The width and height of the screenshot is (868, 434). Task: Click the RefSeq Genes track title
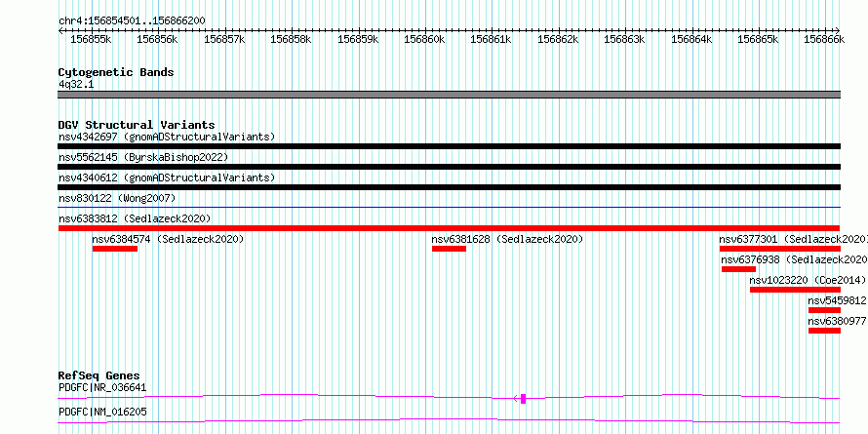[99, 376]
